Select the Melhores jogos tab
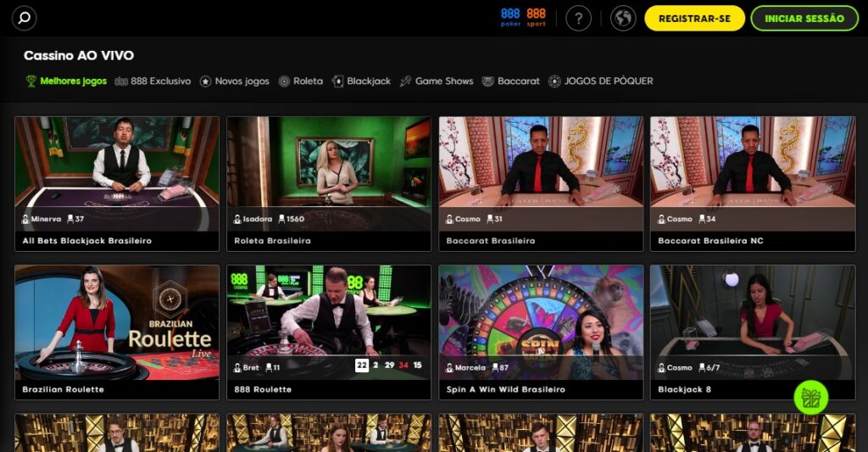Viewport: 868px width, 452px height. click(66, 81)
